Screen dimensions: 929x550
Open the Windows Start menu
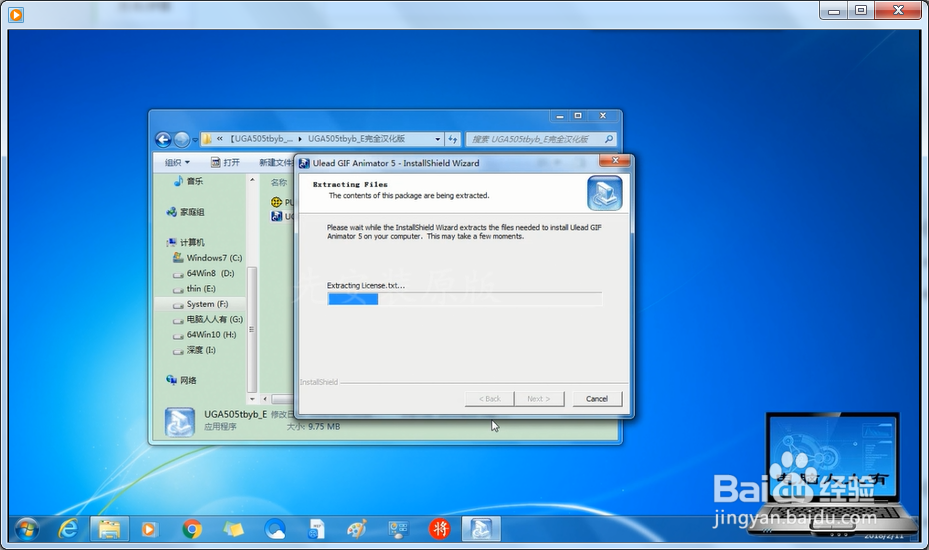27,529
